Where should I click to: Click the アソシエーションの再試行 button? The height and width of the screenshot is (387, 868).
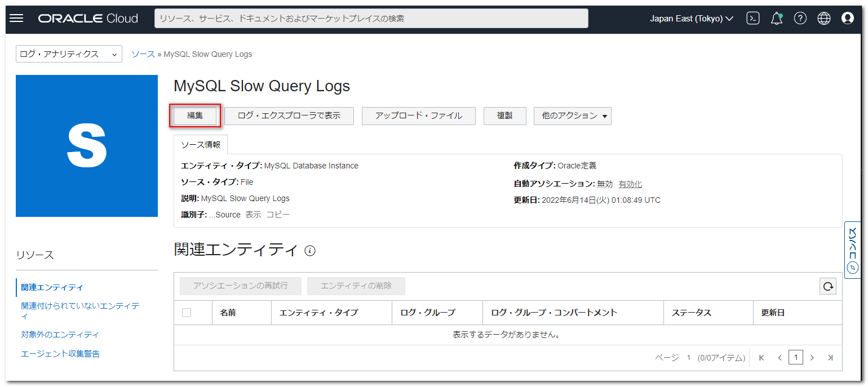[241, 286]
